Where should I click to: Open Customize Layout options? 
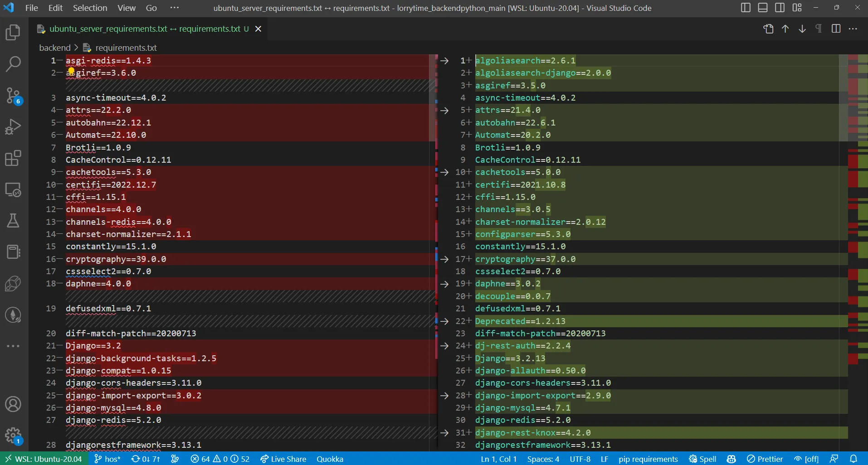point(797,8)
